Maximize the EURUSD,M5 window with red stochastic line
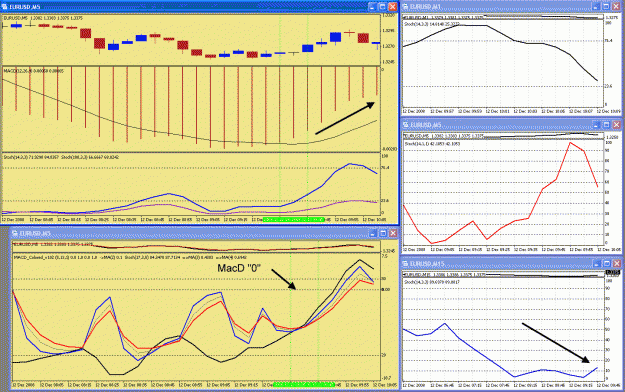Viewport: 625px width, 392px height. coord(606,125)
